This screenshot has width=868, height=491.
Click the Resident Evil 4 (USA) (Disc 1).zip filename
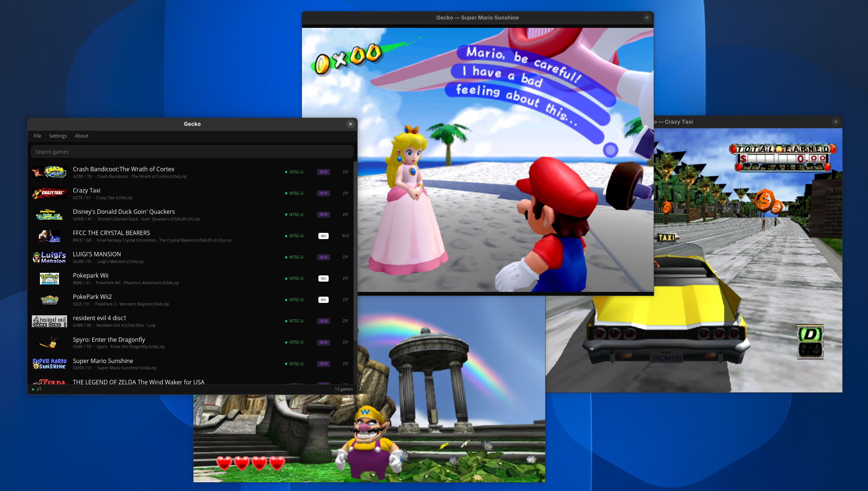point(126,325)
